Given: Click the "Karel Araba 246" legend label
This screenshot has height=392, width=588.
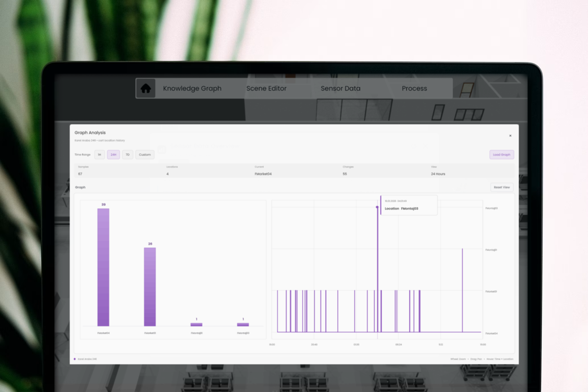Looking at the screenshot, I should point(87,359).
